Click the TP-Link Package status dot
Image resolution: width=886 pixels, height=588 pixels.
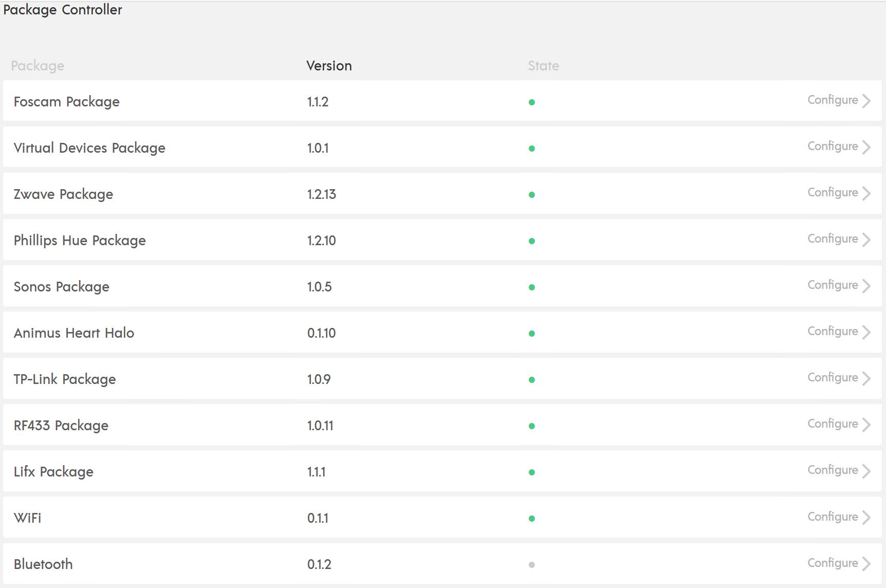tap(532, 380)
